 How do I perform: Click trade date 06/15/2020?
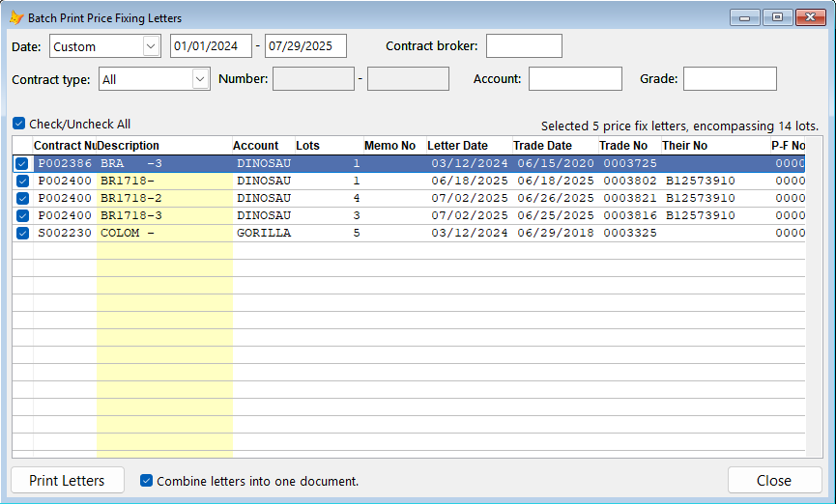[x=556, y=163]
